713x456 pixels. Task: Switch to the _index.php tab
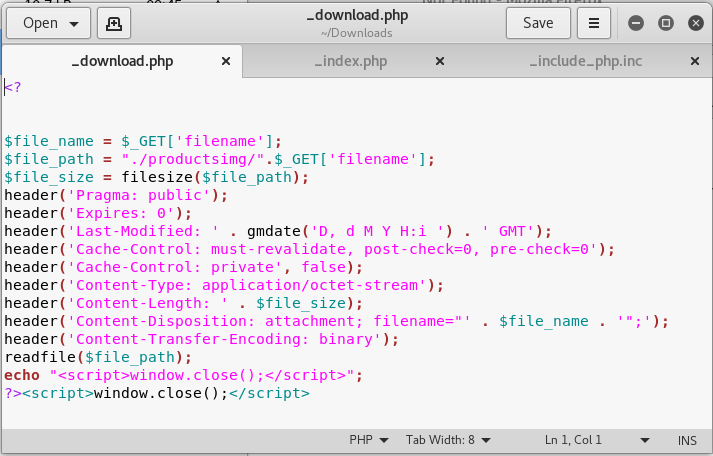[x=351, y=61]
